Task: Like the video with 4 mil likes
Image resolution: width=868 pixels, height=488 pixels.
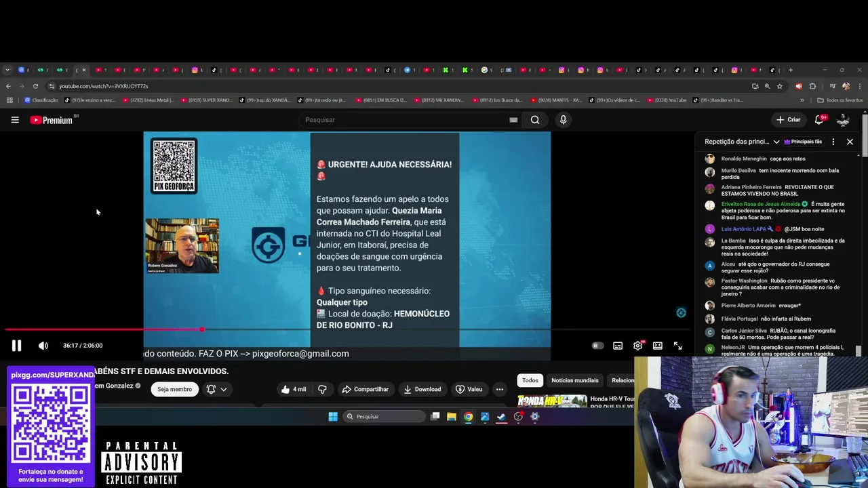Action: pos(294,389)
